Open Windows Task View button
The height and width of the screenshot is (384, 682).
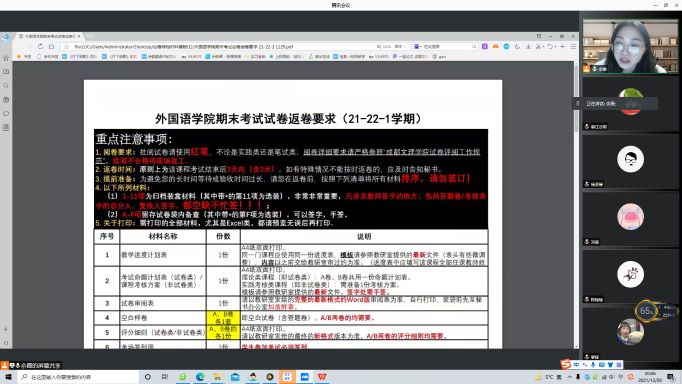(x=165, y=377)
